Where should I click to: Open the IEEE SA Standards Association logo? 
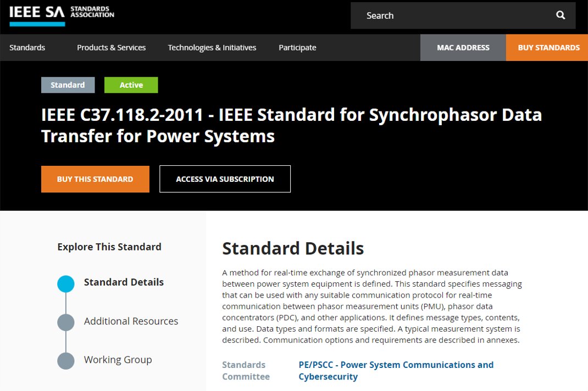click(x=62, y=15)
